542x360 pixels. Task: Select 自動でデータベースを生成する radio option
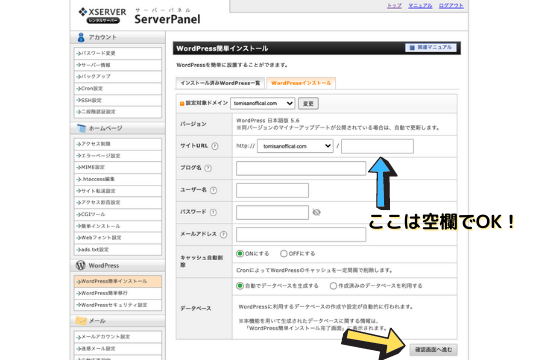(240, 286)
